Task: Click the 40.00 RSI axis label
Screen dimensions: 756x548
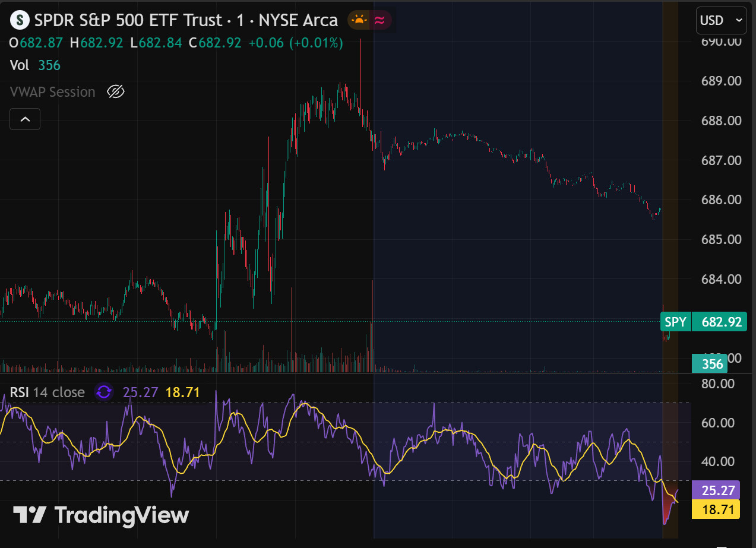Action: (718, 461)
